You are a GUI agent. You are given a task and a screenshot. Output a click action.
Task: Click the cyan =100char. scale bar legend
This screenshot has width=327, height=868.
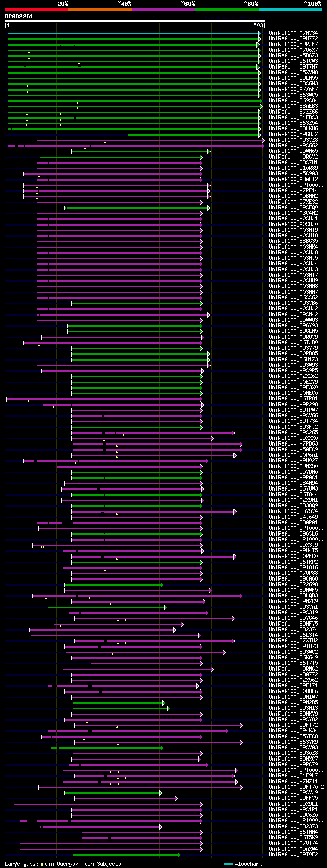coord(228,864)
